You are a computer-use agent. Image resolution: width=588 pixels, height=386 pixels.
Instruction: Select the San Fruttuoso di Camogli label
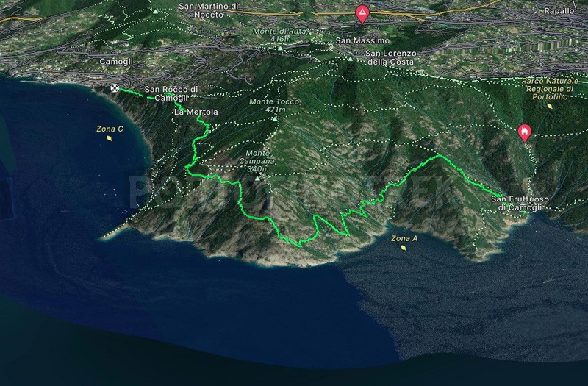coord(520,204)
